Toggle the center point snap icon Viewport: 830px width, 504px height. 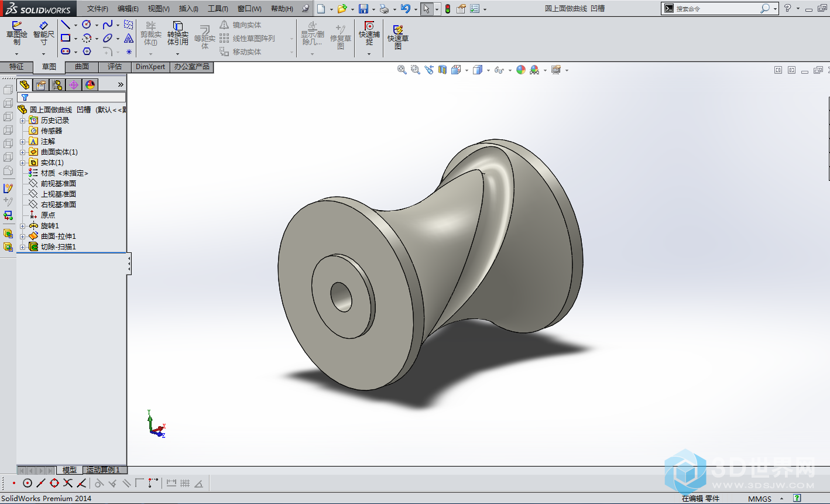coord(28,483)
